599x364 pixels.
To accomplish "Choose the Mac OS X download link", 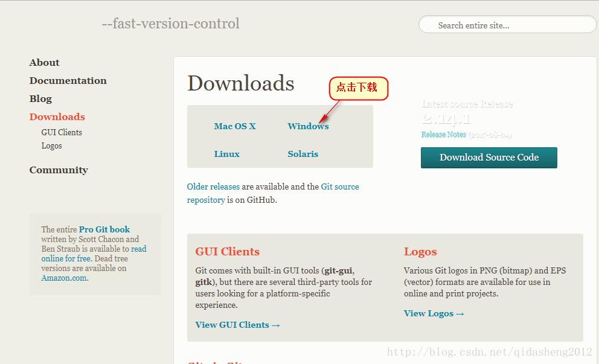I will (x=235, y=126).
